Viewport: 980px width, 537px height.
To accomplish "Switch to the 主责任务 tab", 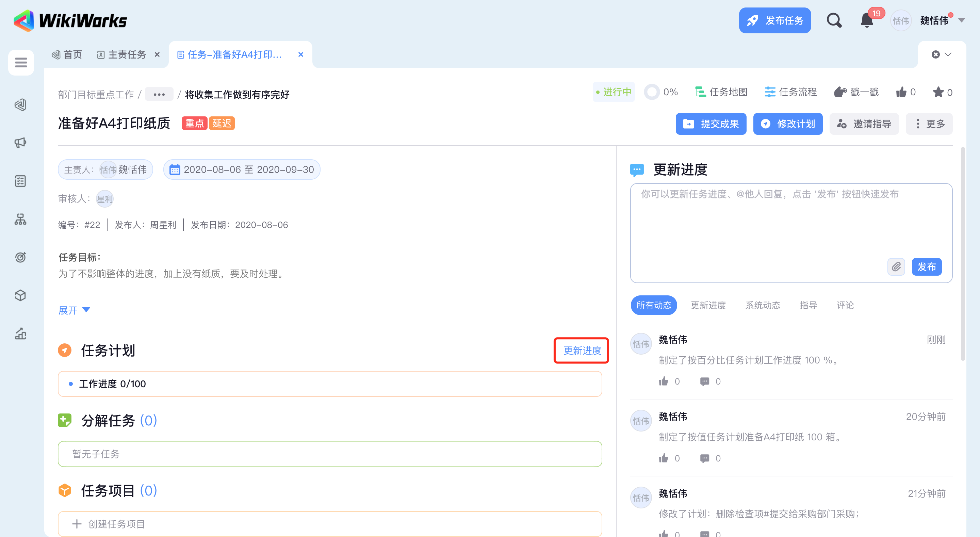I will pos(127,55).
